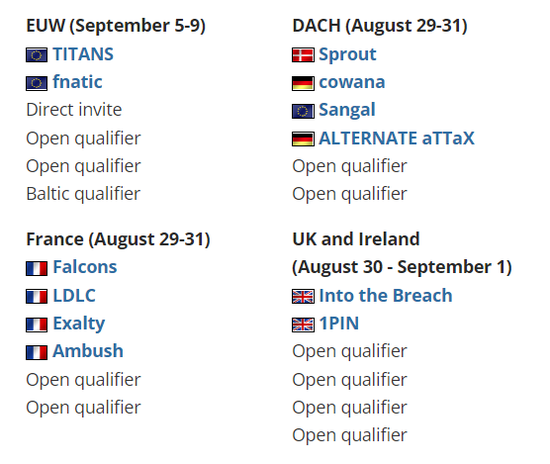
Task: Click the German flag next to cowana
Action: (303, 83)
